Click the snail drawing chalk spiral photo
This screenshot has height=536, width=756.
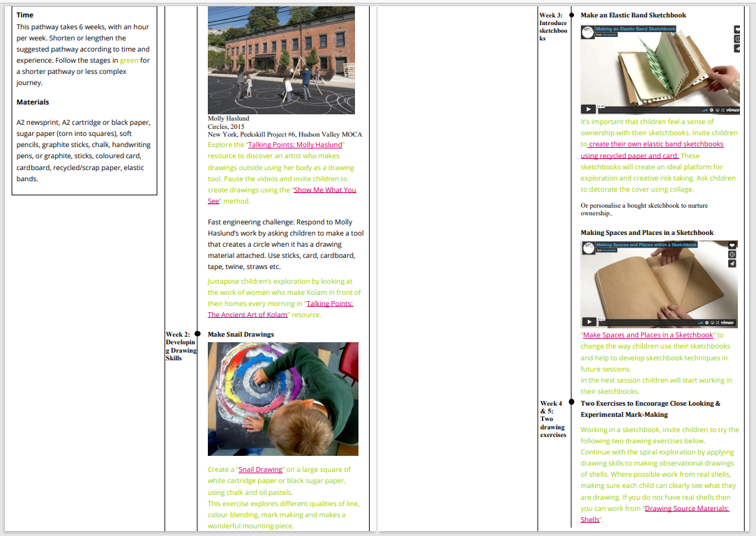tap(282, 399)
